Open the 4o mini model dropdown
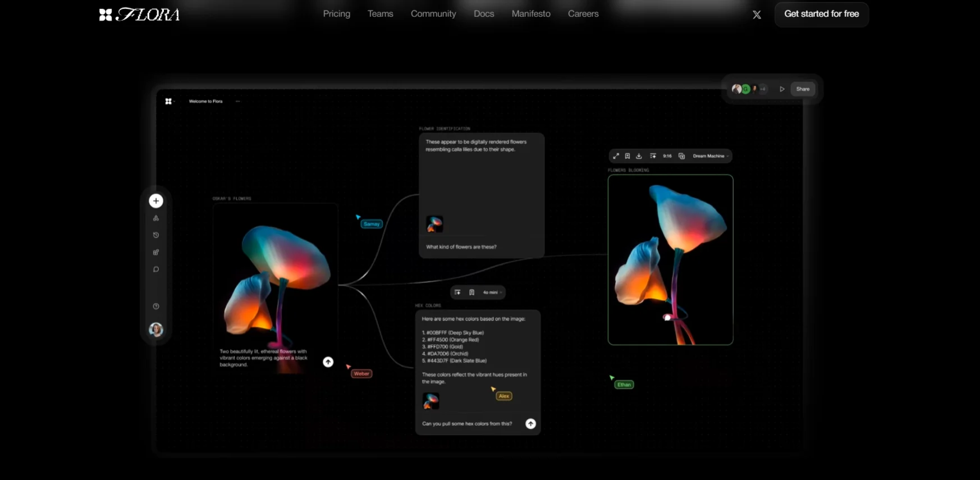 492,292
